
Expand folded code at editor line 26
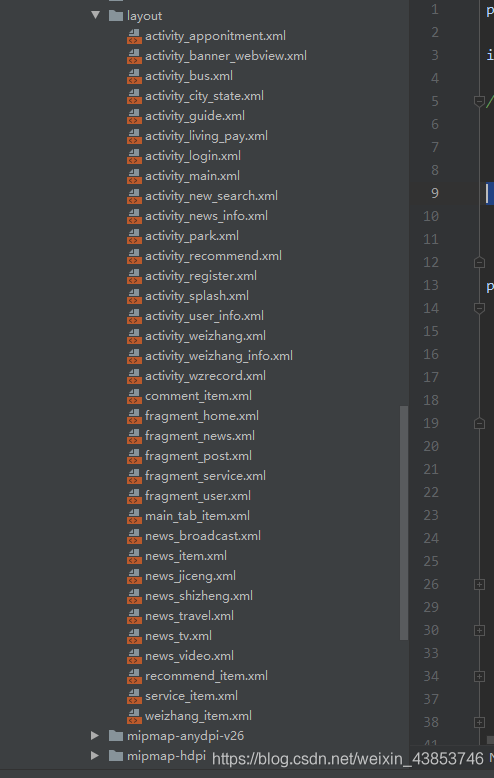(x=479, y=584)
